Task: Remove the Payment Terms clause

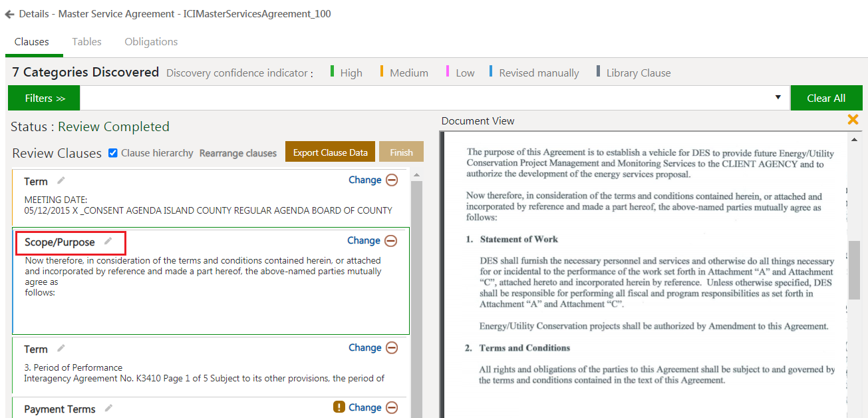Action: 392,407
